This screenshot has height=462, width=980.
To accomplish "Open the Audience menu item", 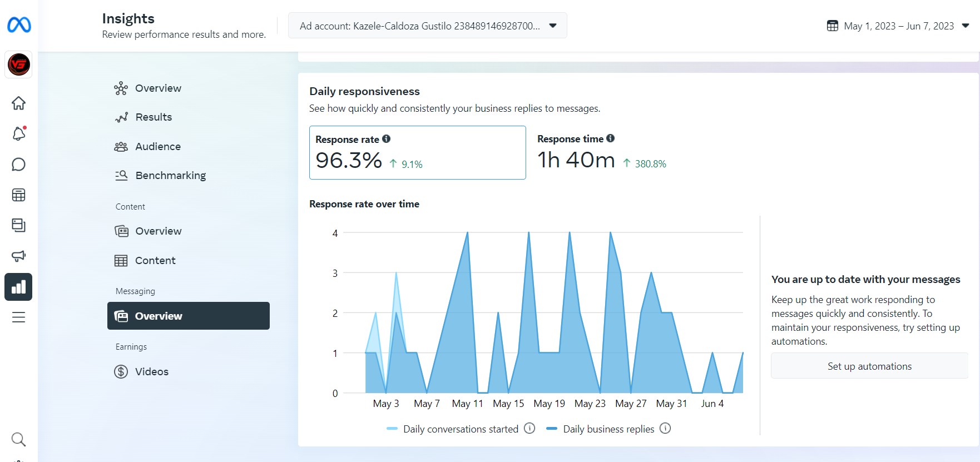I will [x=158, y=146].
